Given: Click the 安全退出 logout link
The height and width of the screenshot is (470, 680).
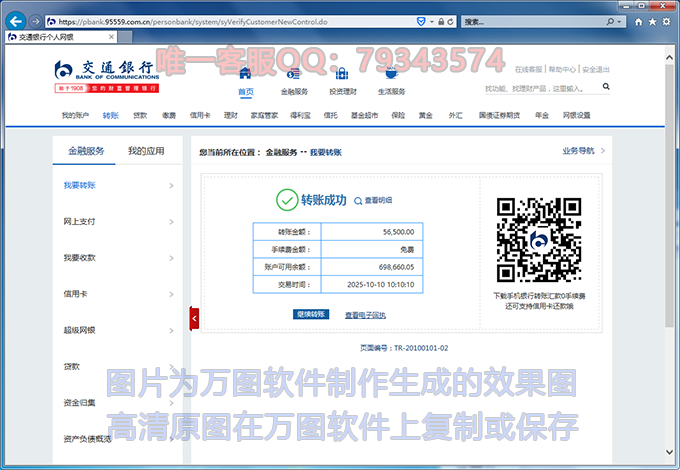Looking at the screenshot, I should coord(597,70).
